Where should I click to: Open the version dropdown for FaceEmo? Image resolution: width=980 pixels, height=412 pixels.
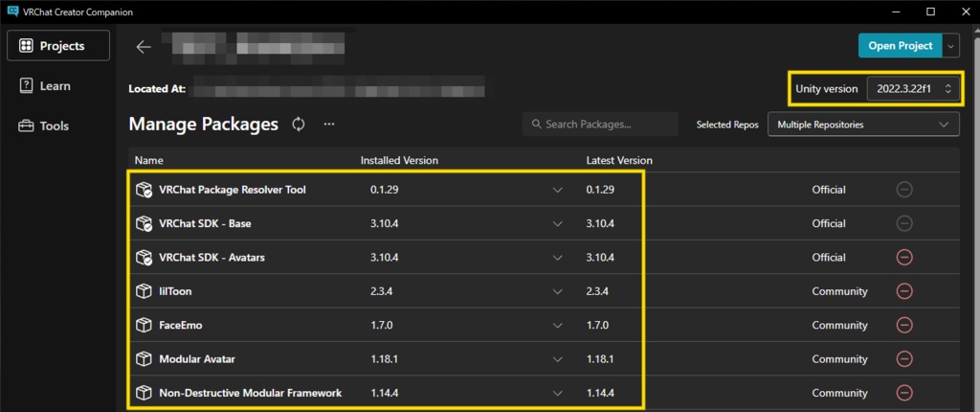[558, 325]
